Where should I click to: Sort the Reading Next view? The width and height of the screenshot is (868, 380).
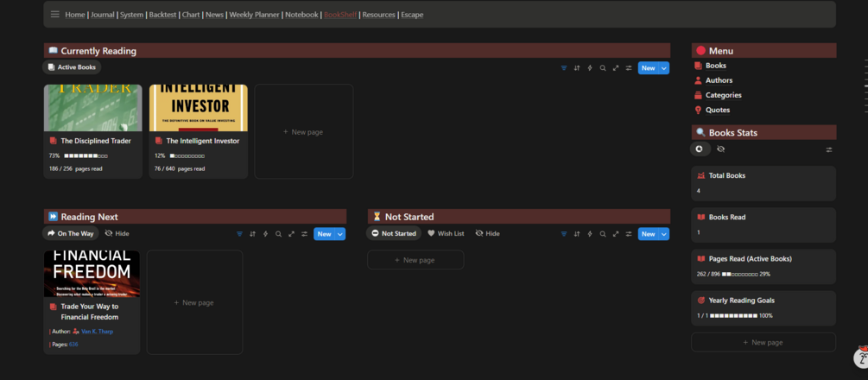252,234
